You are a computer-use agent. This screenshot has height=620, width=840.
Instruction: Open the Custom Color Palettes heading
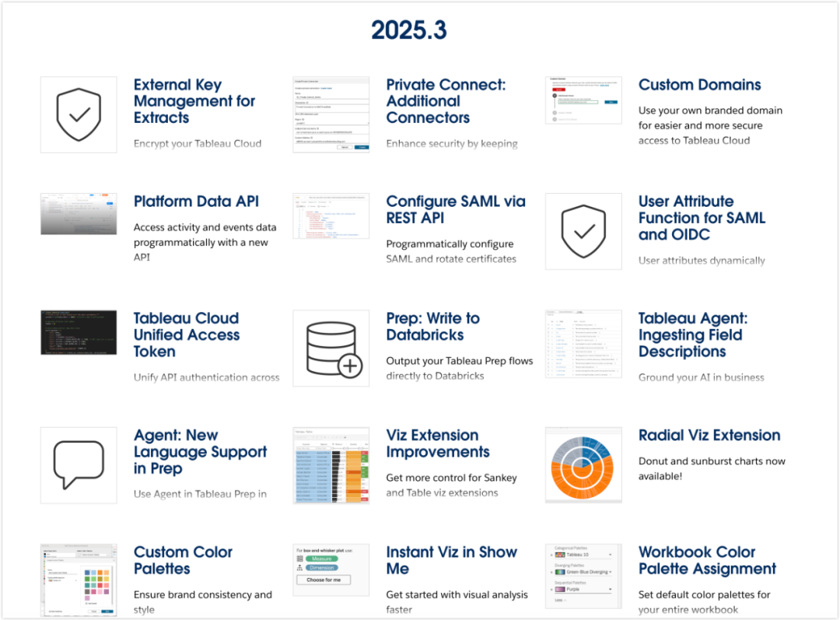[184, 560]
